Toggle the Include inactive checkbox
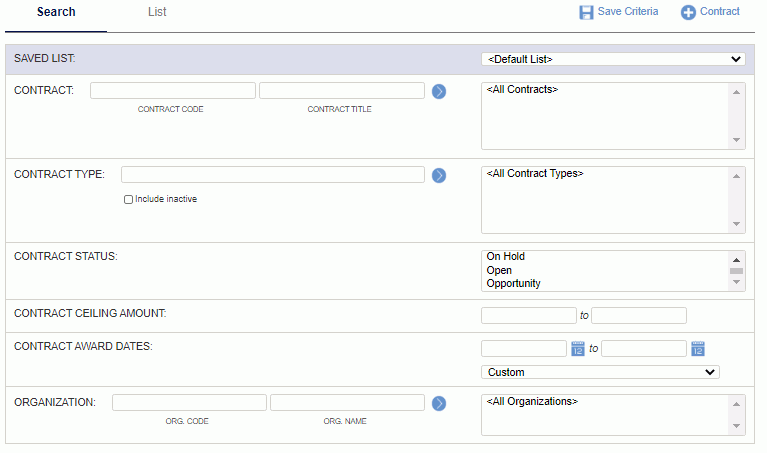Screen dimensions: 767x453 click(128, 200)
